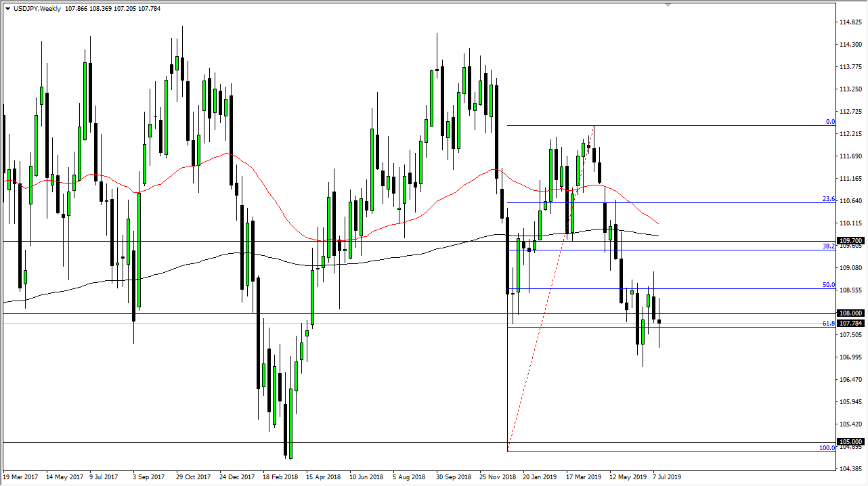Click the 111.165 price scale value
The image size is (868, 486).
pos(852,179)
